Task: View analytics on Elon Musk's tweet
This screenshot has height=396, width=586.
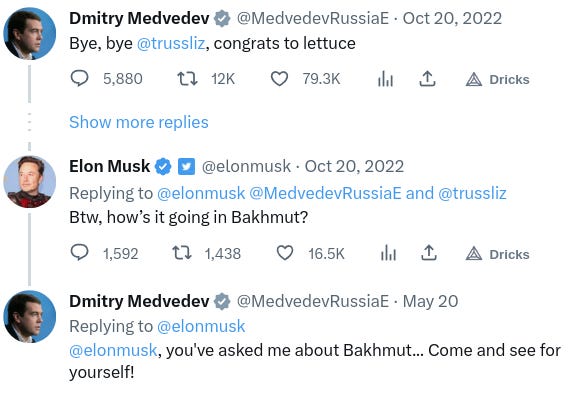Action: click(x=388, y=253)
